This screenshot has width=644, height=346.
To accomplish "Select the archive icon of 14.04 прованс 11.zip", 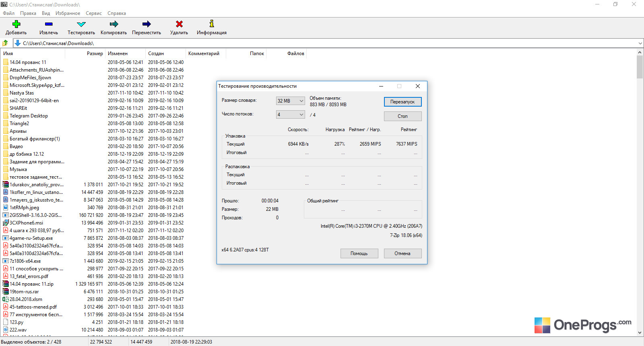I will coord(6,284).
